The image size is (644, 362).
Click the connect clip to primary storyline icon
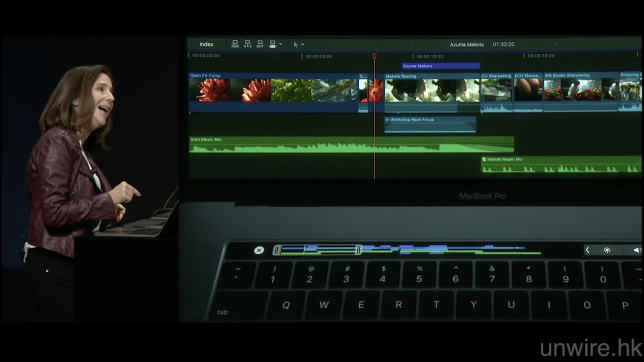tap(235, 44)
